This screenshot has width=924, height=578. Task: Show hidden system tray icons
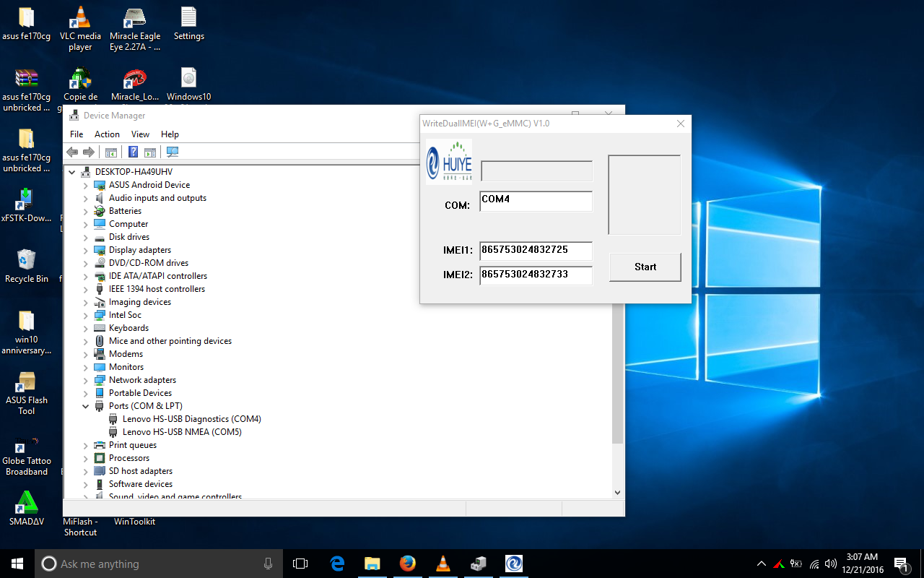point(762,564)
